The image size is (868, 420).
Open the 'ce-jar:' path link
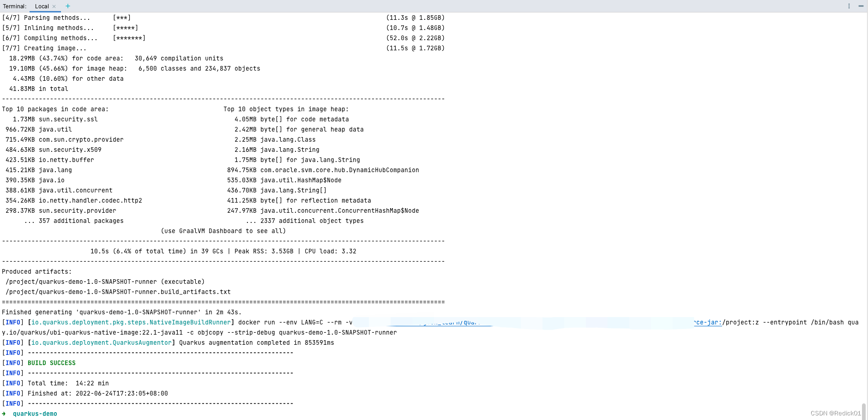708,322
